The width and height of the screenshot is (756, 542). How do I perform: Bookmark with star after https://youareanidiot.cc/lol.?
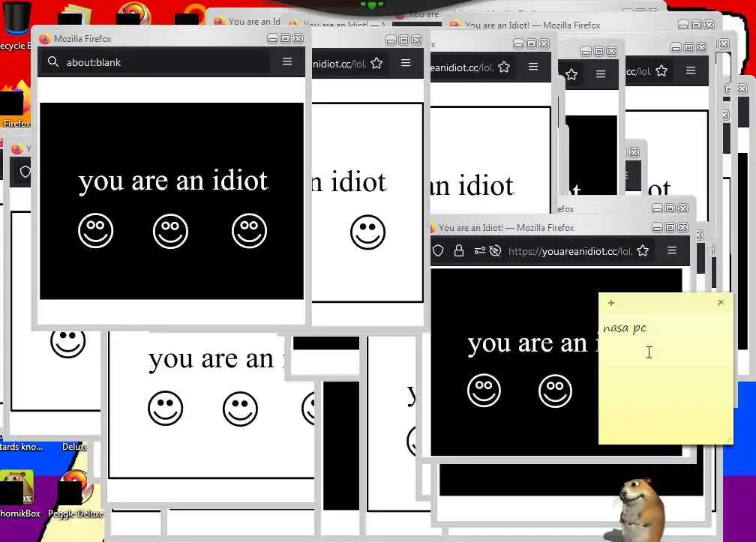(643, 250)
